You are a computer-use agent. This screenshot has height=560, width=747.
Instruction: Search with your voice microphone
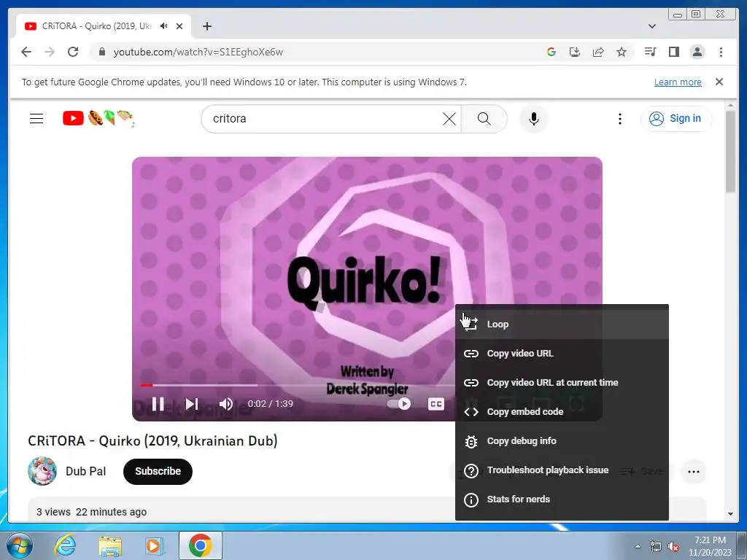533,119
